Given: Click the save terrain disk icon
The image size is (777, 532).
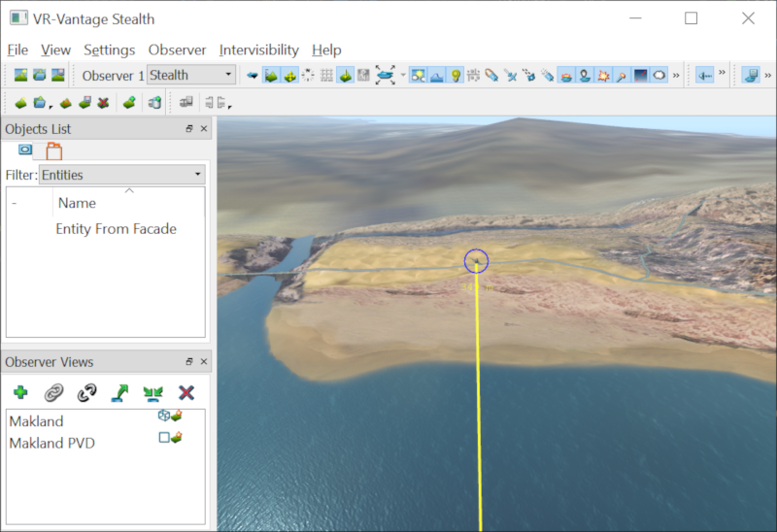Looking at the screenshot, I should [x=84, y=103].
